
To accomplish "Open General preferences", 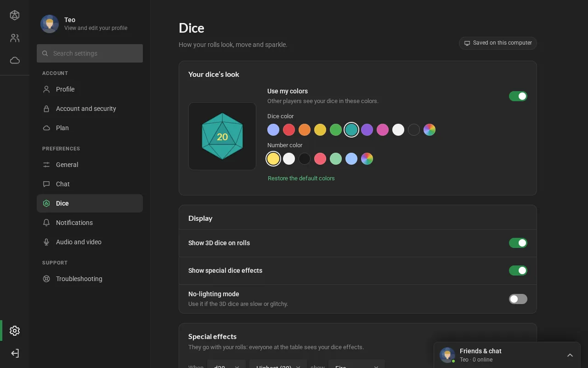I will pyautogui.click(x=90, y=165).
